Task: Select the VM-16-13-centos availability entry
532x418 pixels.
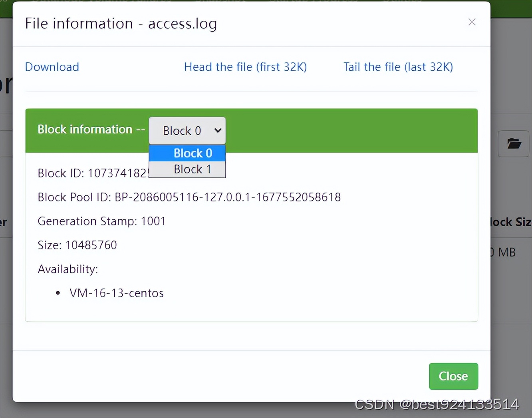Action: tap(117, 293)
